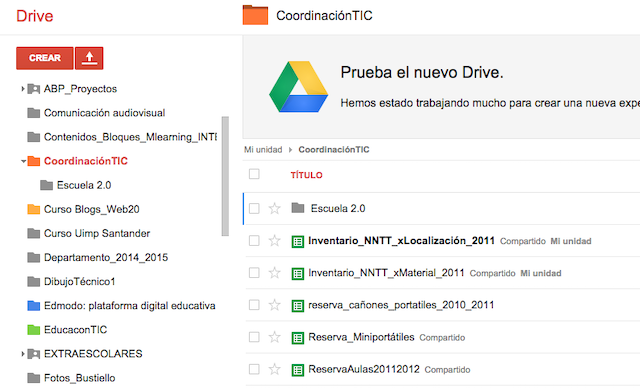Click the green EducaconTIC folder icon
The width and height of the screenshot is (640, 388).
[33, 329]
